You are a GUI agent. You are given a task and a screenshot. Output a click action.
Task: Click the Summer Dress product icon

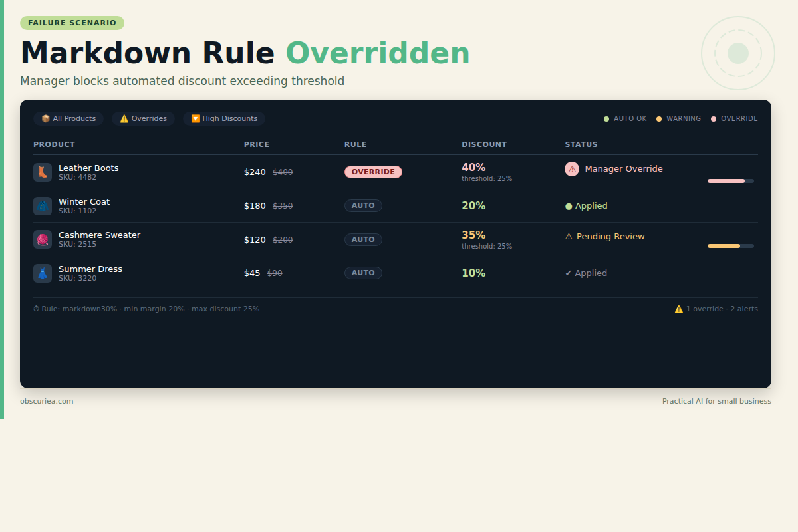[43, 273]
